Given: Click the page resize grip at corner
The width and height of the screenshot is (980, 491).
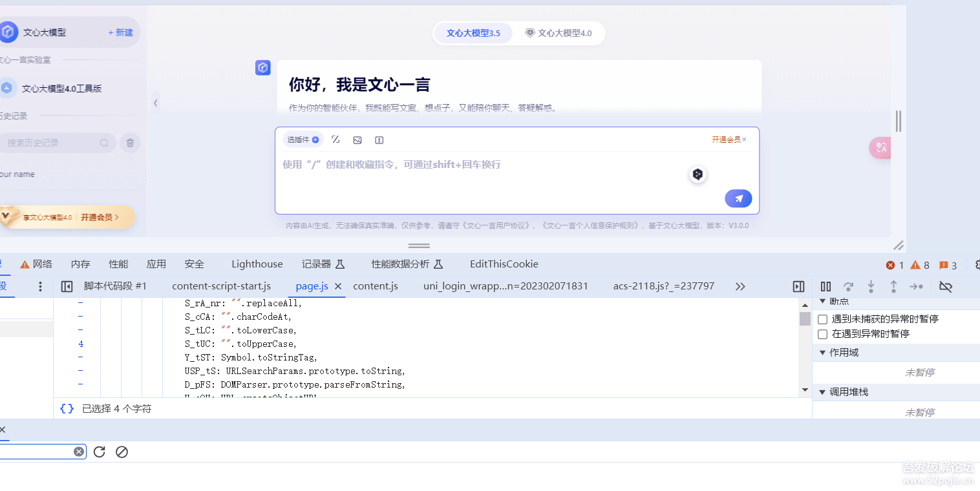Looking at the screenshot, I should (x=899, y=245).
